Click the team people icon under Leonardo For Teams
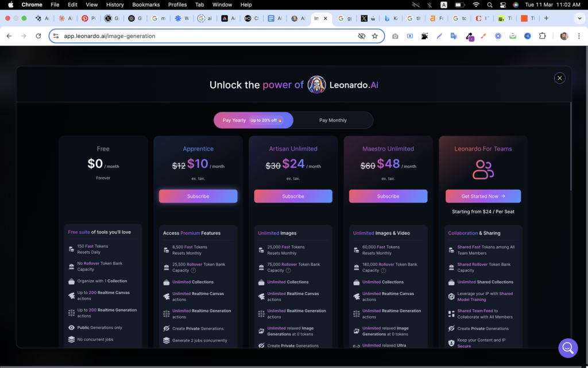 pos(483,170)
